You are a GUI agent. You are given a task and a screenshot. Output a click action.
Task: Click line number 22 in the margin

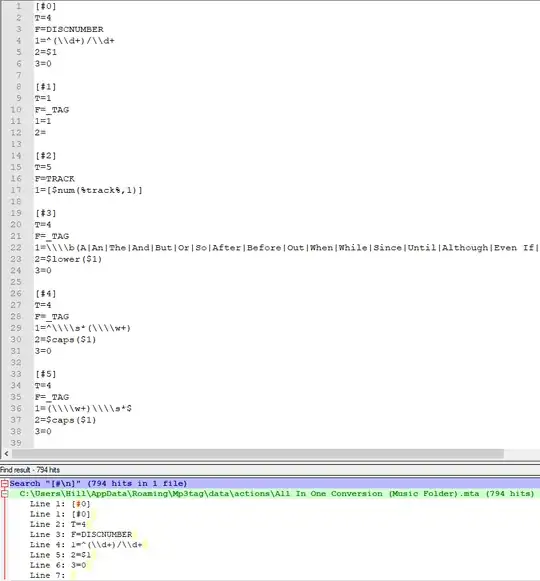16,248
